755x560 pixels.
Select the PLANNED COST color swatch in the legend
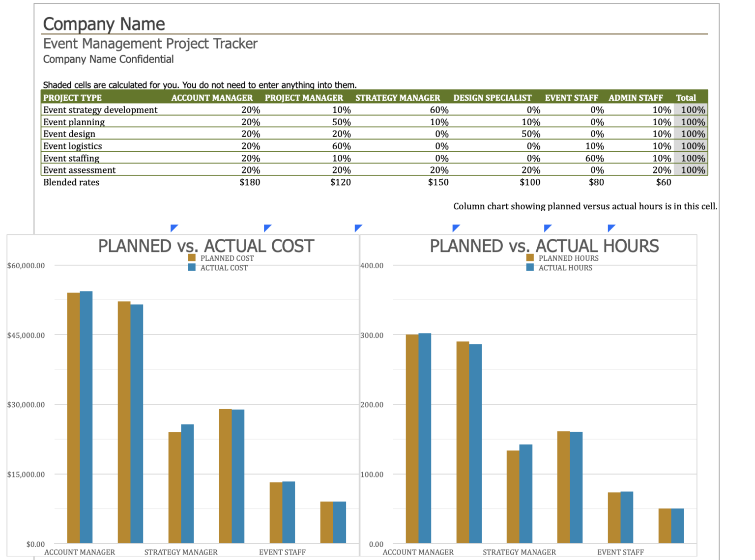click(x=192, y=257)
